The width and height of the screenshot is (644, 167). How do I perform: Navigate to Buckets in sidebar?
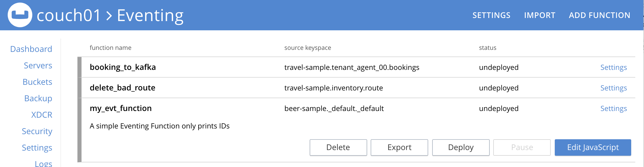click(37, 82)
